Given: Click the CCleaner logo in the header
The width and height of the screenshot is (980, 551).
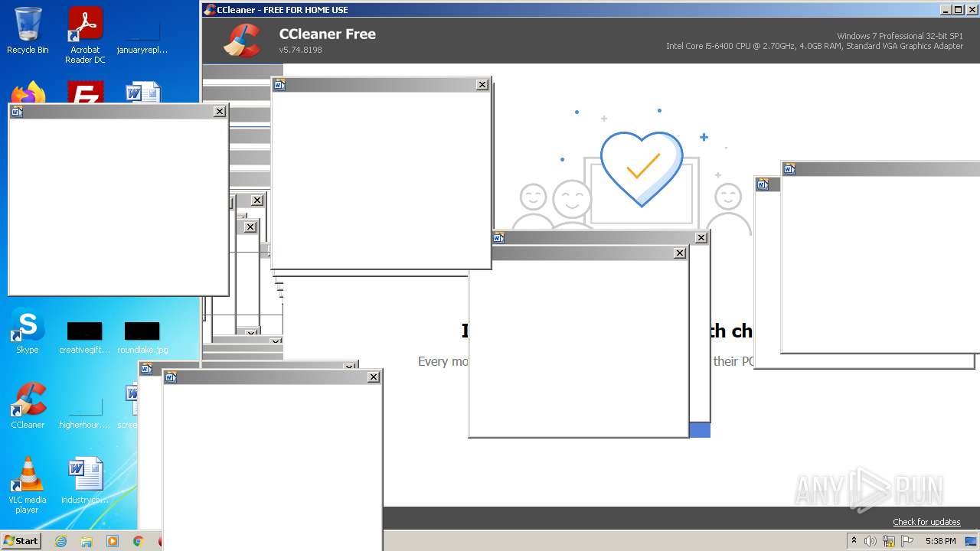Looking at the screenshot, I should [242, 41].
